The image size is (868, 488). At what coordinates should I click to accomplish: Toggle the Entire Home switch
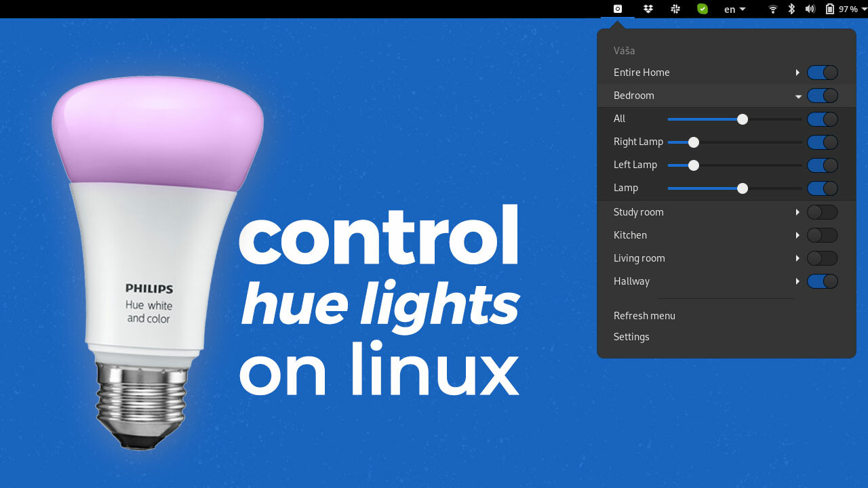(823, 73)
